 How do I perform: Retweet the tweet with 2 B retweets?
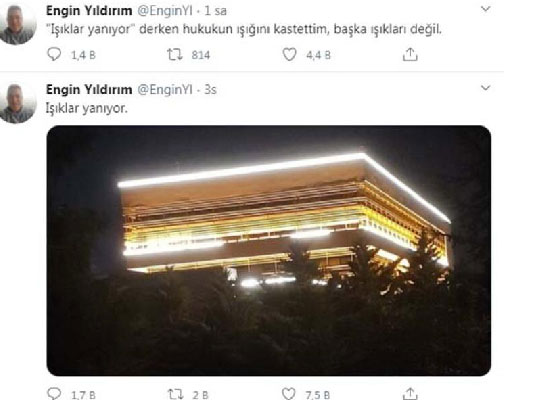pyautogui.click(x=174, y=394)
